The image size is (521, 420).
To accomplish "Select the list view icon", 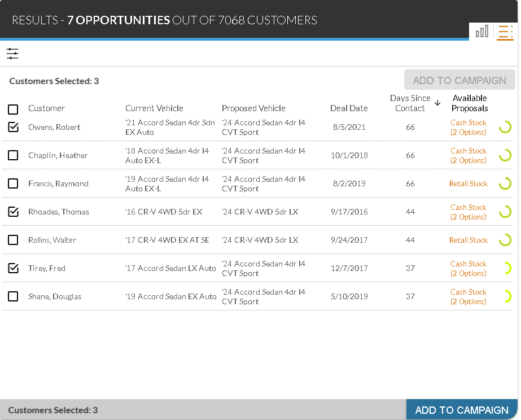I will 505,32.
